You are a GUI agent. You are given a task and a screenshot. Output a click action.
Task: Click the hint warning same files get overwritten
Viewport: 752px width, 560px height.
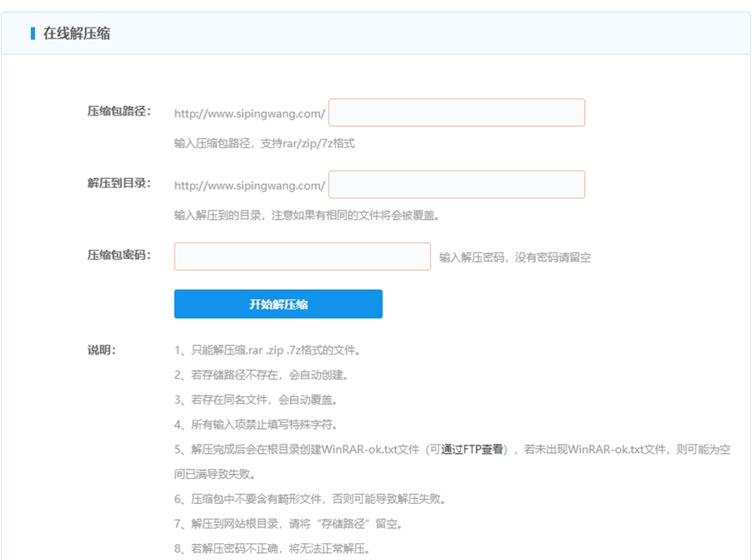[307, 216]
